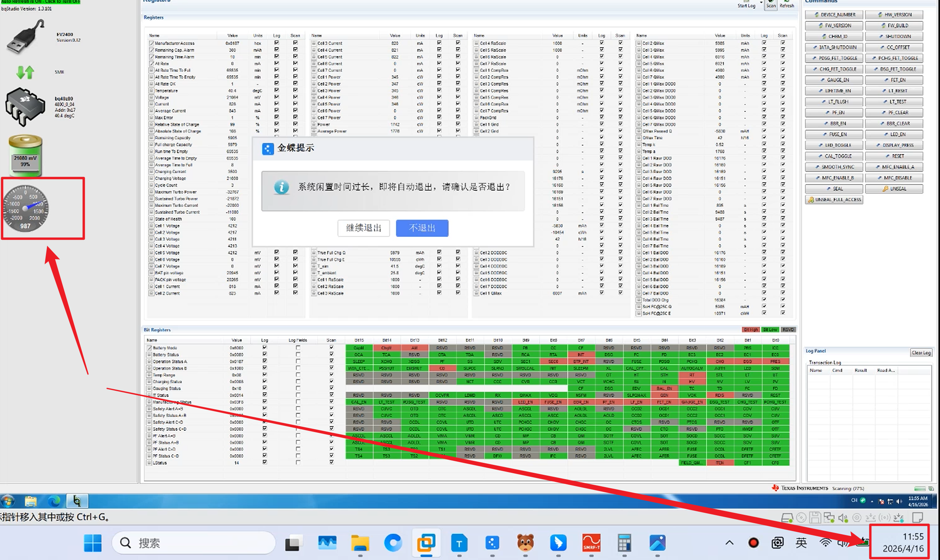Image resolution: width=940 pixels, height=560 pixels.
Task: Click the red Bit High legend swatch
Action: pyautogui.click(x=751, y=330)
